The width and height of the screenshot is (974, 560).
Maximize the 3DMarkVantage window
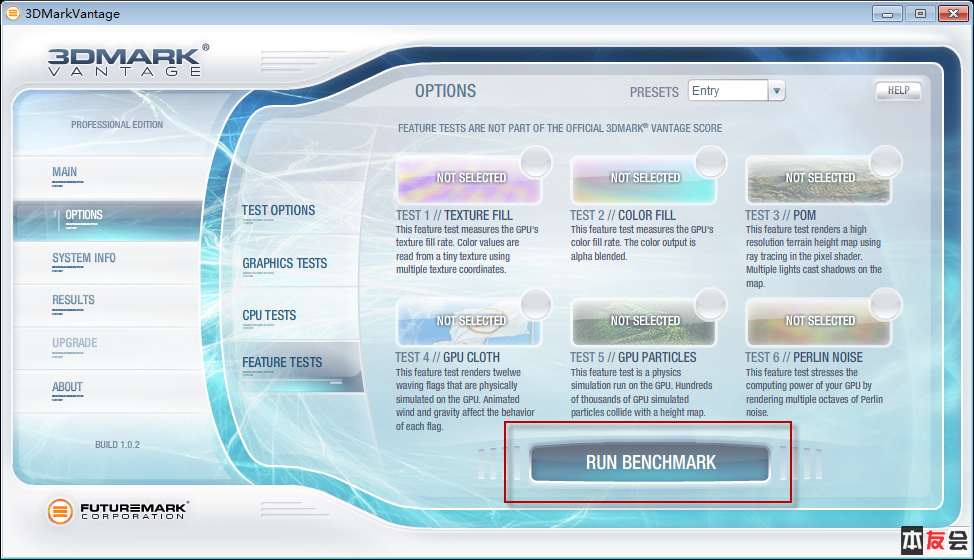[920, 13]
